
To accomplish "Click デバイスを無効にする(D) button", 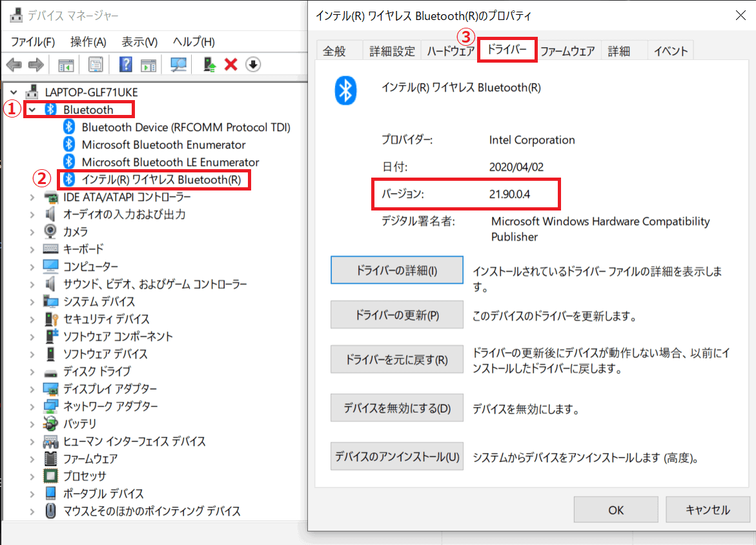I will 397,408.
